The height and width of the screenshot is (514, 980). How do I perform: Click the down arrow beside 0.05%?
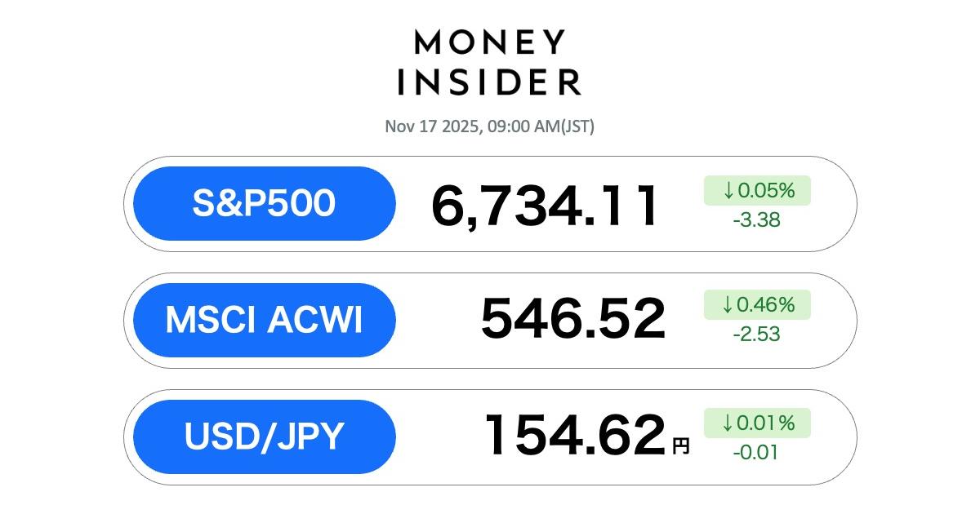[728, 191]
